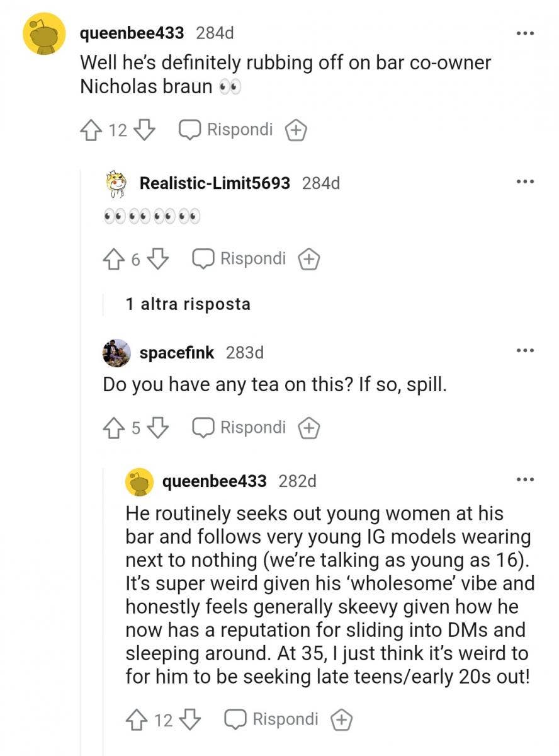Upvote spacefink's tea comment
This screenshot has width=559, height=756.
coord(114,428)
